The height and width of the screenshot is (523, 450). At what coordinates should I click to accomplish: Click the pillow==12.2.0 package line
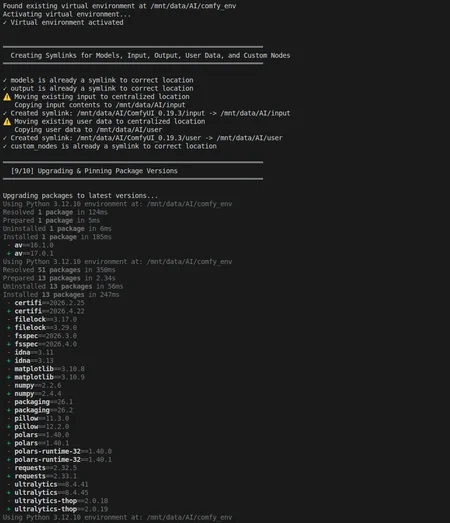[42, 427]
